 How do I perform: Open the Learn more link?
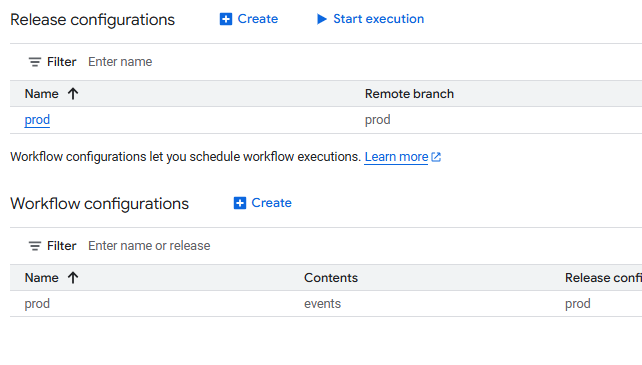point(396,156)
